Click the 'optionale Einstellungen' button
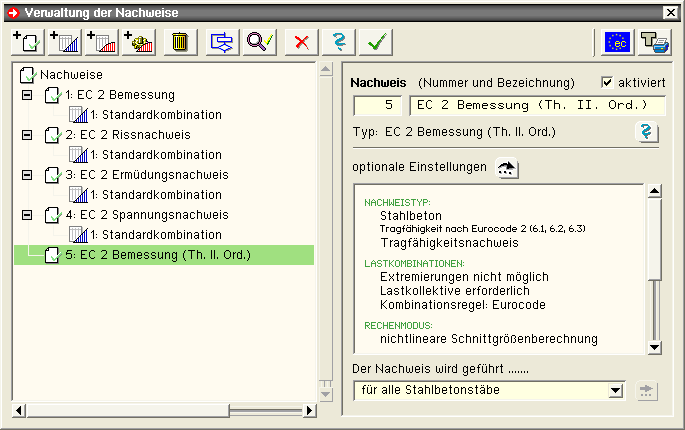Image resolution: width=685 pixels, height=430 pixels. click(x=508, y=167)
